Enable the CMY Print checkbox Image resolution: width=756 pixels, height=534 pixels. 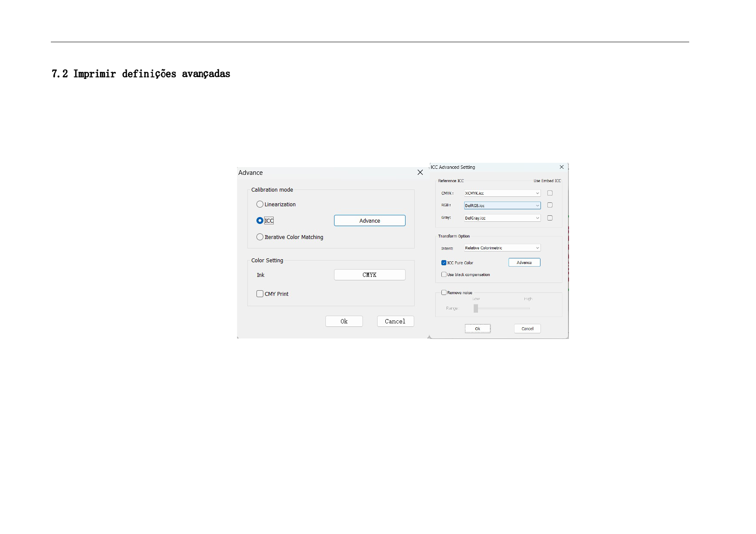(x=260, y=294)
